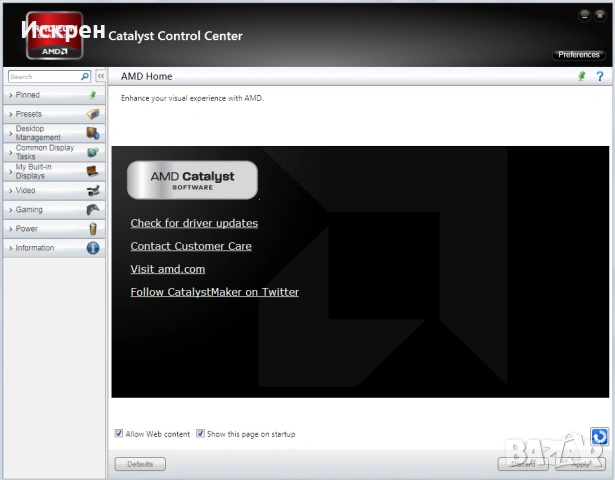The height and width of the screenshot is (480, 615).
Task: Click the AMD Home page title
Action: tap(146, 76)
